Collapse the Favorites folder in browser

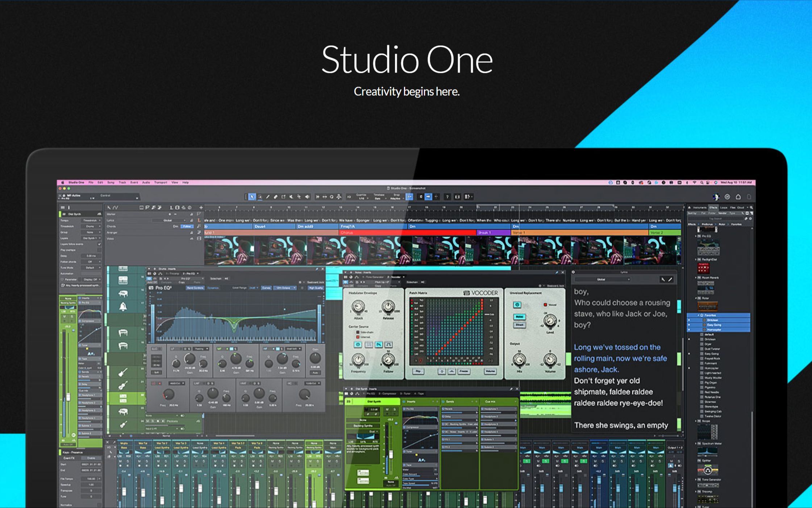[698, 315]
